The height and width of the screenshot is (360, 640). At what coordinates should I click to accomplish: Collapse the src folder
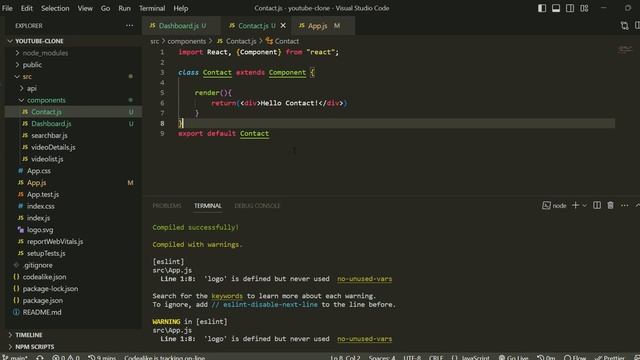[x=27, y=76]
